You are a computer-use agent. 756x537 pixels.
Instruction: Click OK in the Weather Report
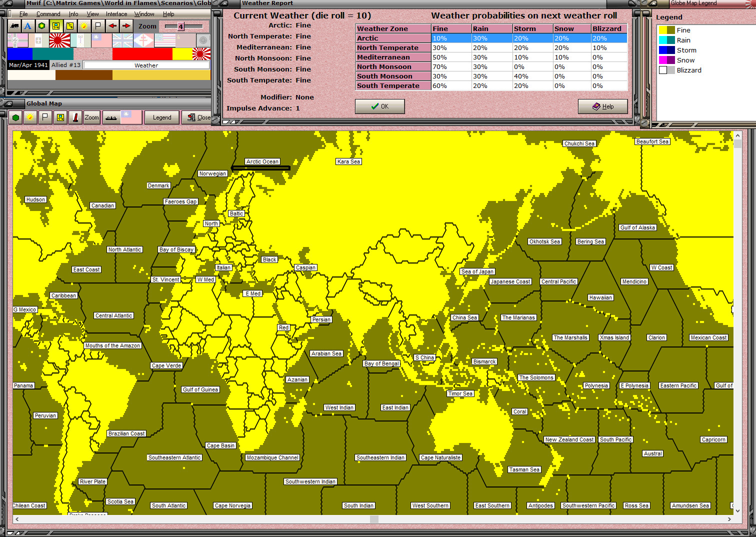pyautogui.click(x=380, y=106)
